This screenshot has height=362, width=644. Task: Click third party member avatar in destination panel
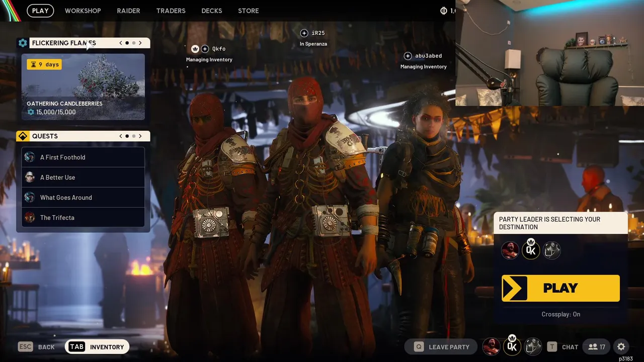[x=552, y=250]
